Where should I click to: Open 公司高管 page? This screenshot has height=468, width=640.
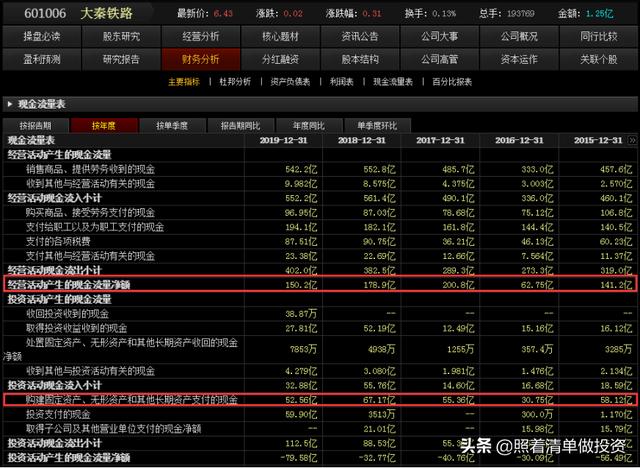440,60
